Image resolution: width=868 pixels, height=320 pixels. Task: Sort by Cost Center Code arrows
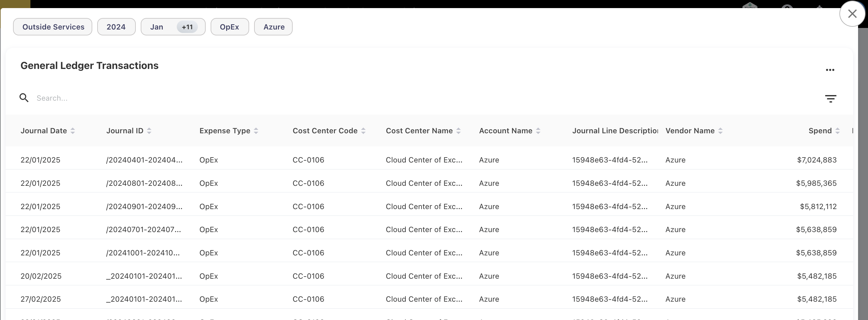363,131
